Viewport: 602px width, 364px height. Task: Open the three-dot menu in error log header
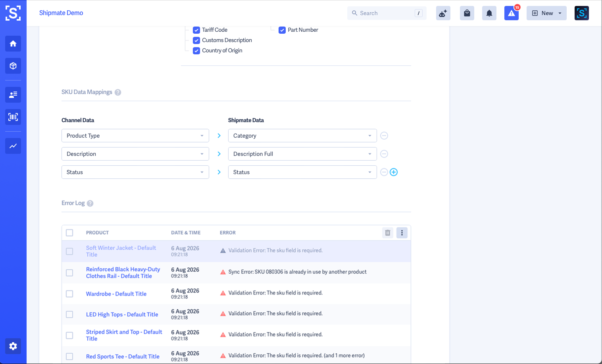pyautogui.click(x=402, y=233)
